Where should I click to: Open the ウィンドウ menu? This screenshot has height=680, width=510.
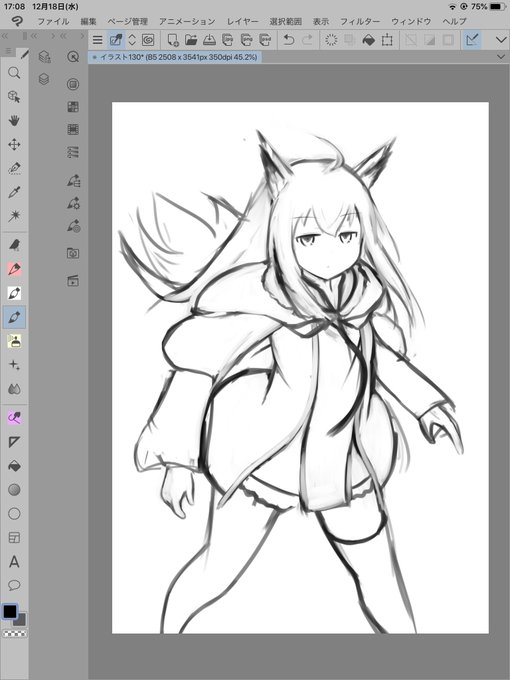pyautogui.click(x=411, y=21)
